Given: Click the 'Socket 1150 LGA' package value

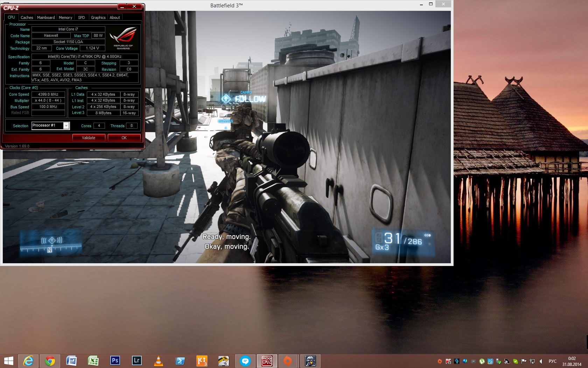Looking at the screenshot, I should tap(68, 42).
